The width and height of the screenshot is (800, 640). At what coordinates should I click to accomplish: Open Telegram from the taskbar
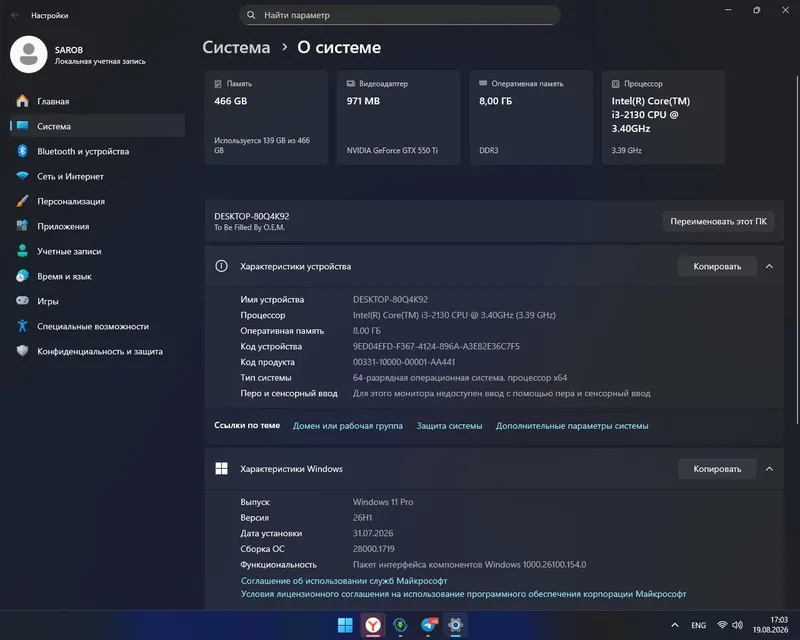pyautogui.click(x=429, y=625)
